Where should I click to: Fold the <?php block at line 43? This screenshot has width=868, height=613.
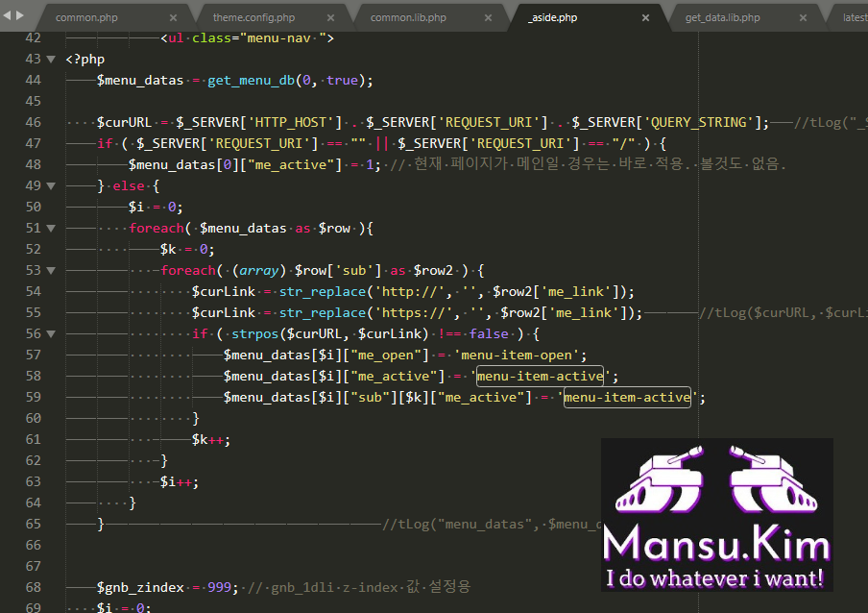point(51,60)
